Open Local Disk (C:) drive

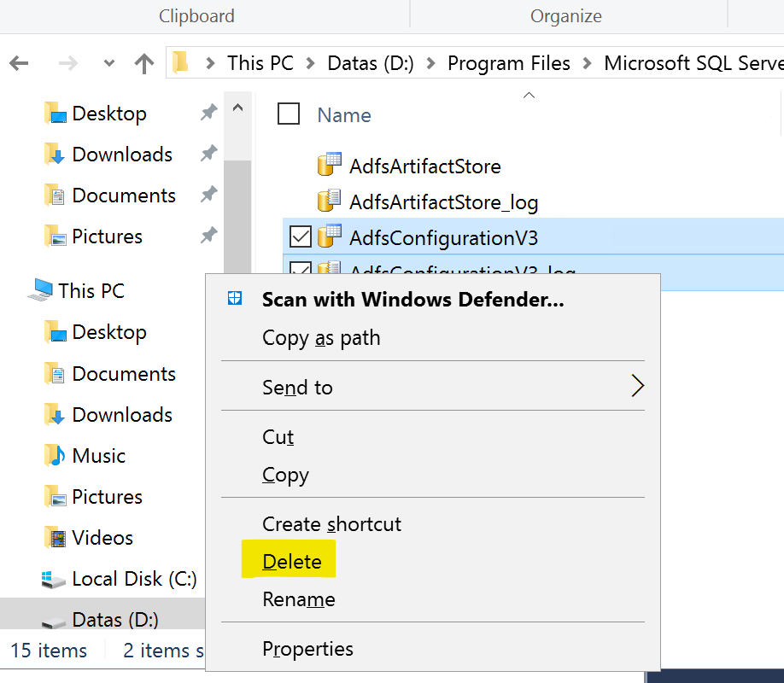(x=134, y=579)
